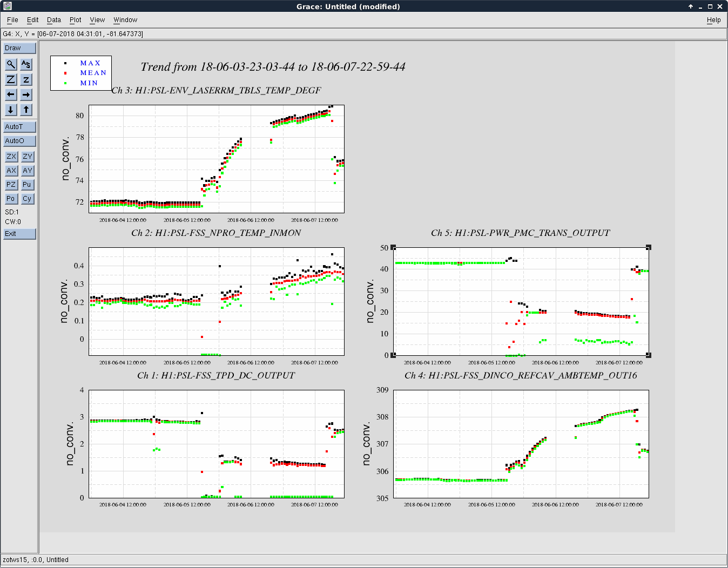The width and height of the screenshot is (728, 568).
Task: Open the Help menu
Action: [x=713, y=20]
